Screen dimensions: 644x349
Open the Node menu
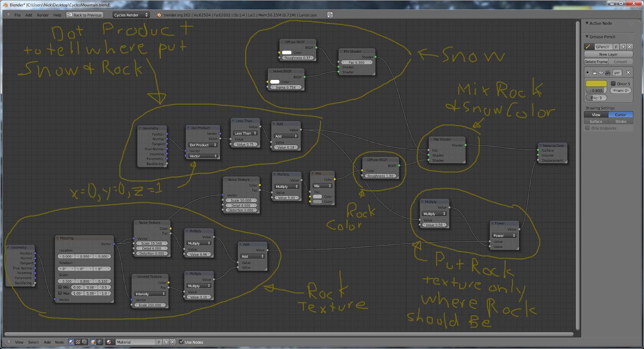tap(59, 343)
